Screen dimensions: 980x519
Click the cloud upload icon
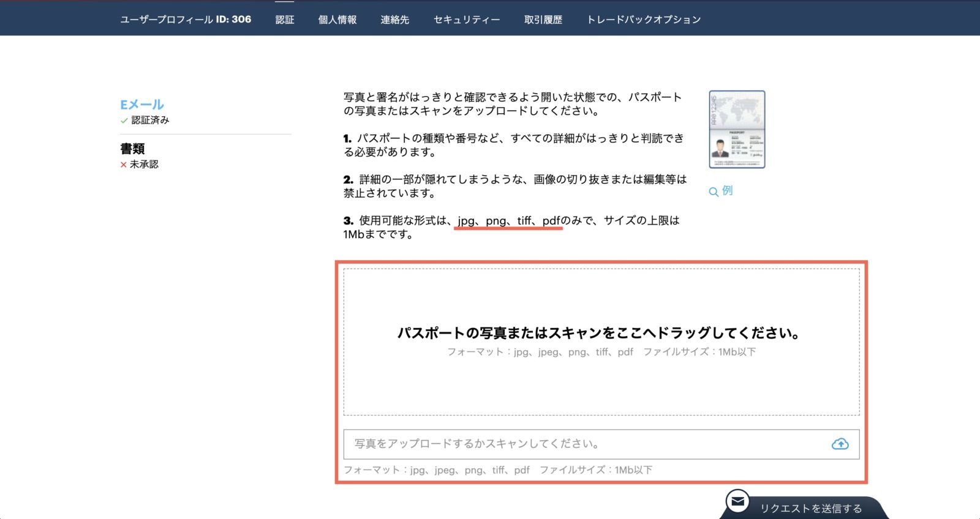coord(840,444)
